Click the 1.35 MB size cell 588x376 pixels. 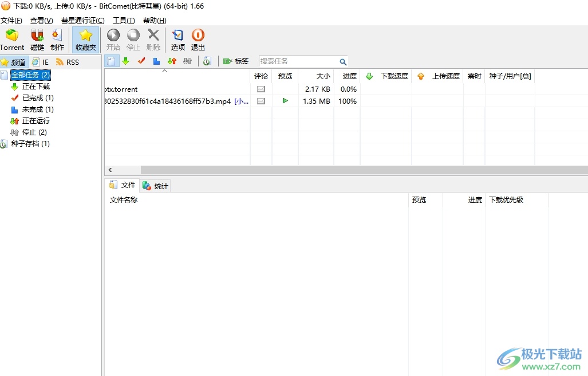317,101
